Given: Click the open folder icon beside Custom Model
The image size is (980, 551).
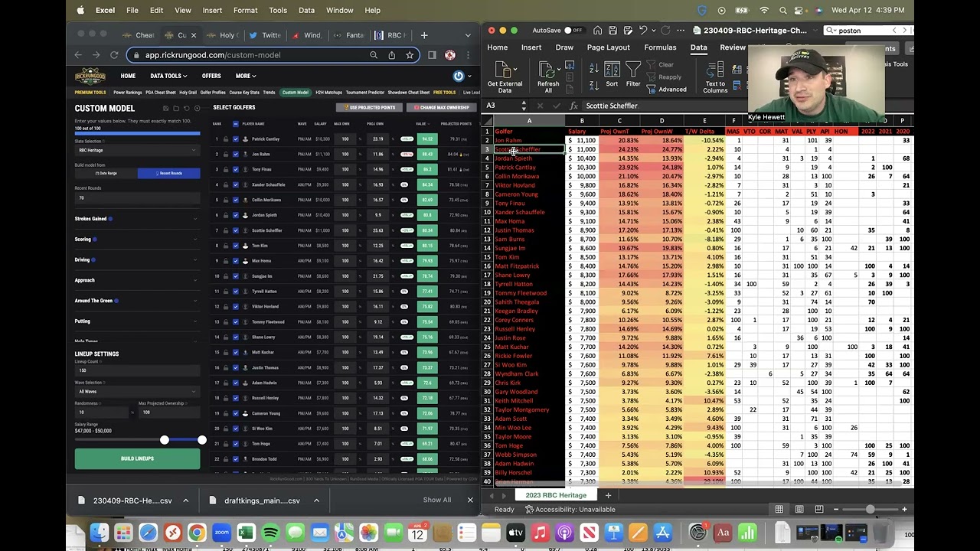Looking at the screenshot, I should [175, 109].
